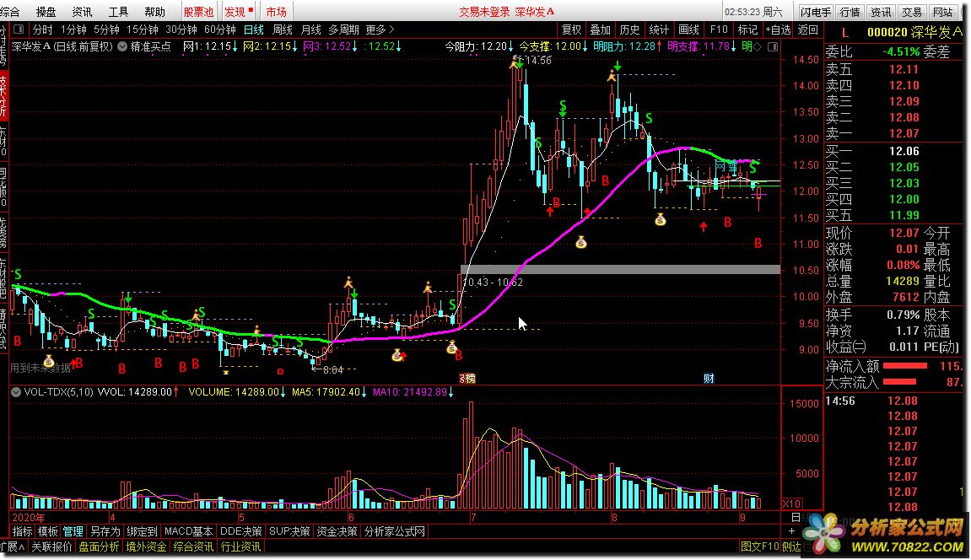Select the 分析家公式网 template tab
This screenshot has width=971, height=560.
[395, 531]
